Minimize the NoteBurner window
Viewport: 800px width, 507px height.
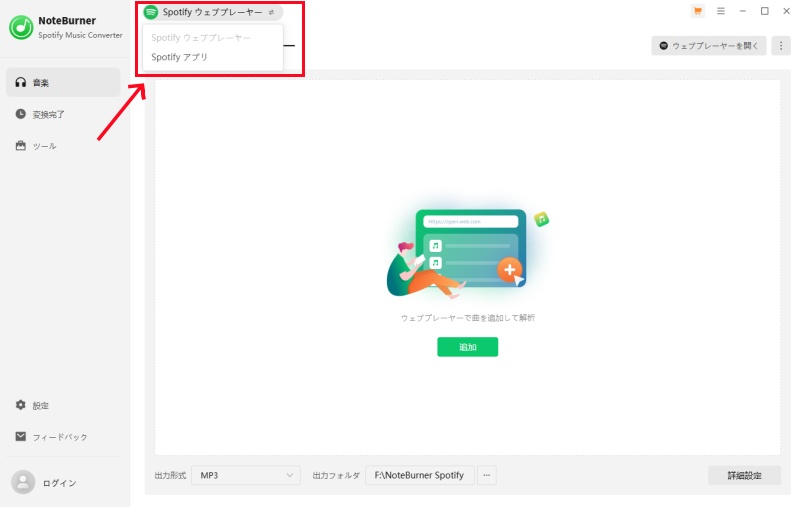(743, 11)
